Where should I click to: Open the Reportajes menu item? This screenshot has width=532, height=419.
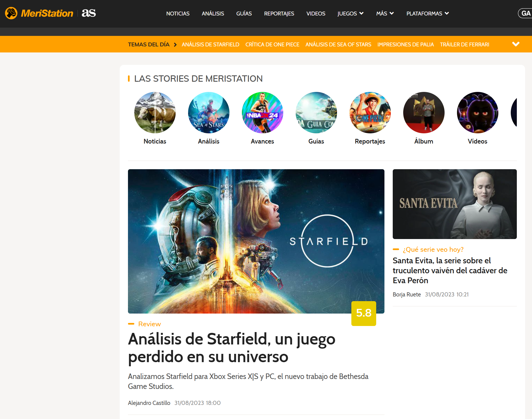click(x=279, y=14)
